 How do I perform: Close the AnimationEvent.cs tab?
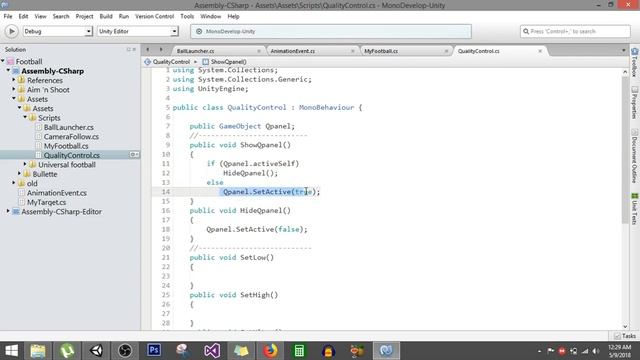[353, 51]
